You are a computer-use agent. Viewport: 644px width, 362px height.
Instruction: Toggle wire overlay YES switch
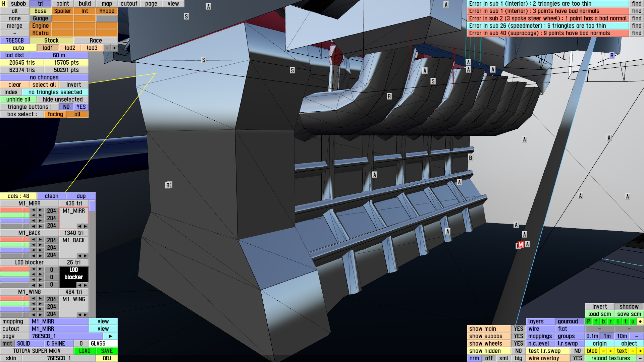577,358
